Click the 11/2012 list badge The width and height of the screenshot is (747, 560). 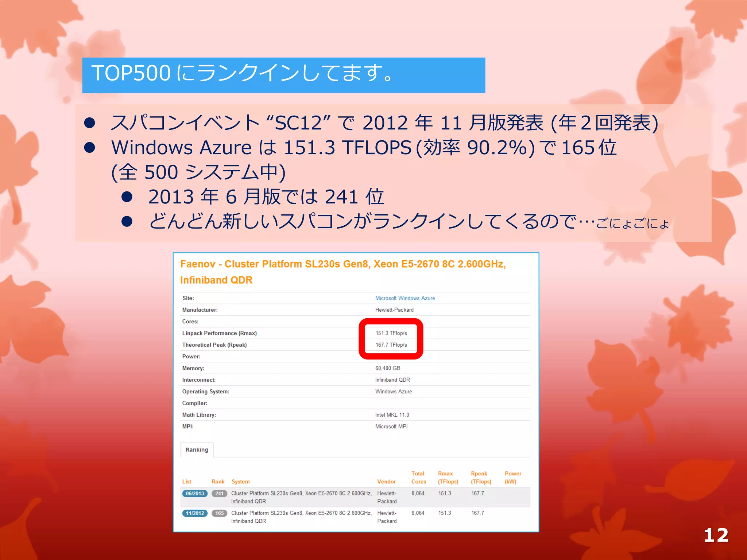point(195,513)
